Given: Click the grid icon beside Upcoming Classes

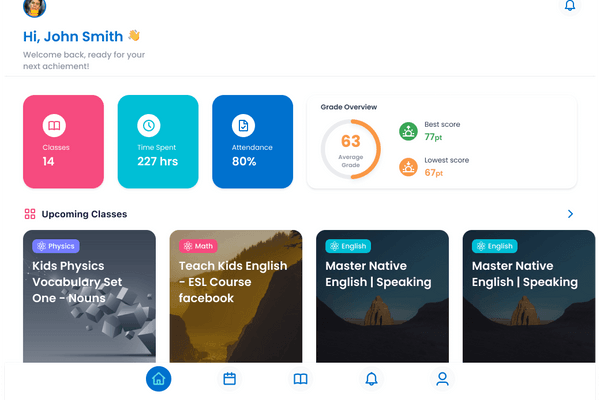Looking at the screenshot, I should [30, 214].
